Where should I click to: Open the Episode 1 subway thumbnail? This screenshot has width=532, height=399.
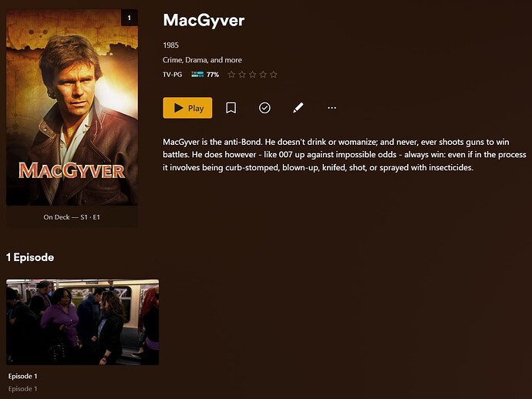click(82, 322)
